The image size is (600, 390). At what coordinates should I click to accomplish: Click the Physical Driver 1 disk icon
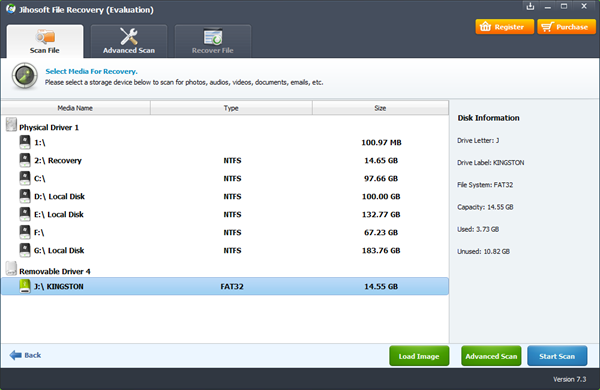point(11,124)
